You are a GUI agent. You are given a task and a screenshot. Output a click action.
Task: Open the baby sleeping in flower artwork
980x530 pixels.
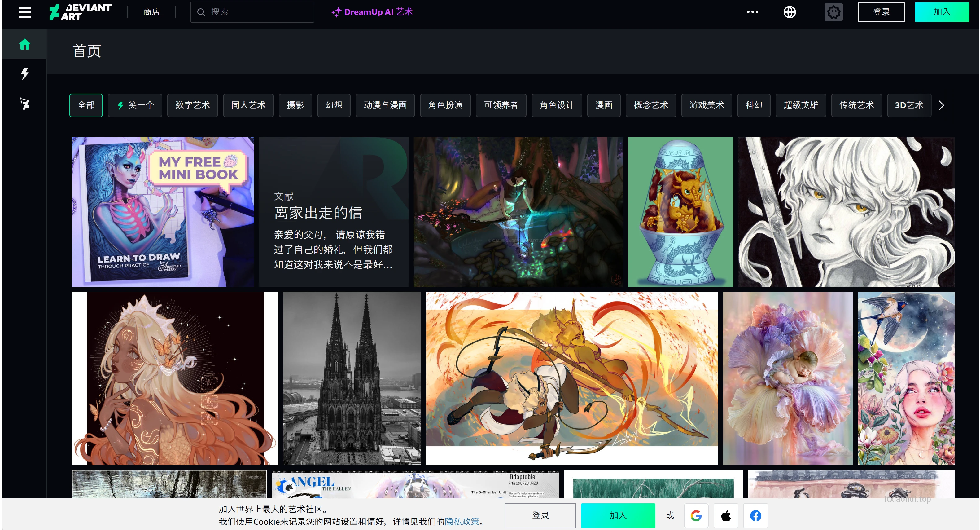[787, 378]
